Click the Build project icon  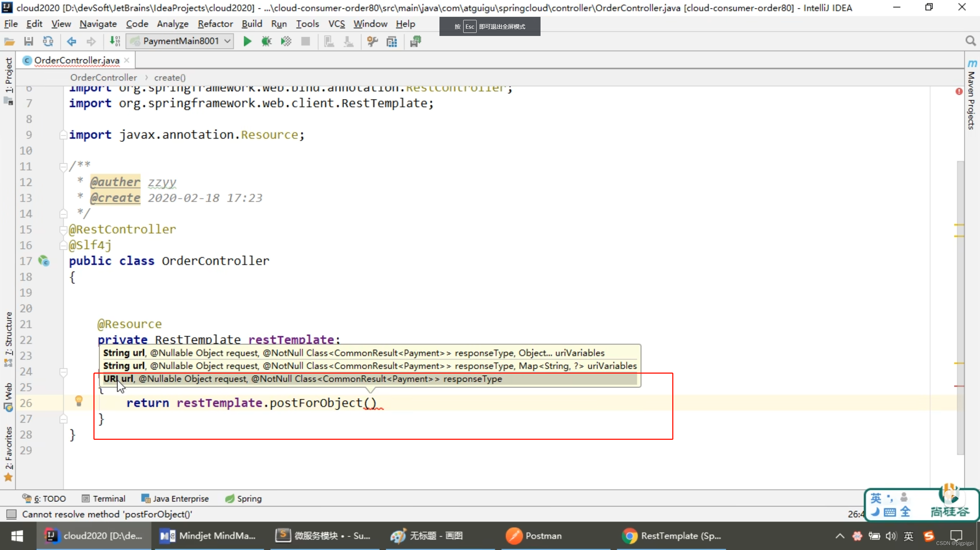(115, 41)
